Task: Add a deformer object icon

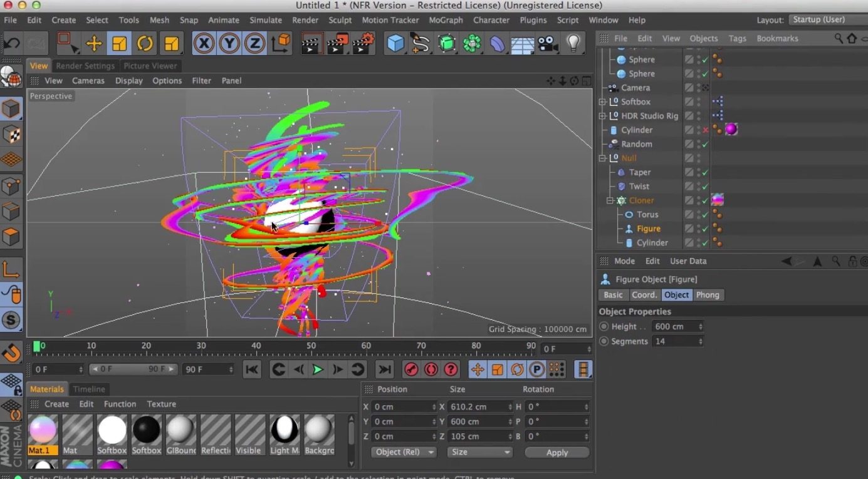Action: point(497,43)
